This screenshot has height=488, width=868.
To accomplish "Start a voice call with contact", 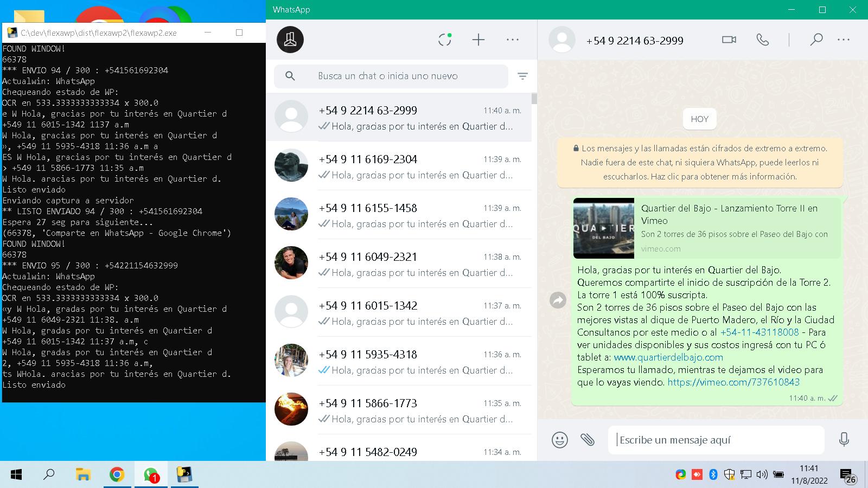I will tap(763, 40).
